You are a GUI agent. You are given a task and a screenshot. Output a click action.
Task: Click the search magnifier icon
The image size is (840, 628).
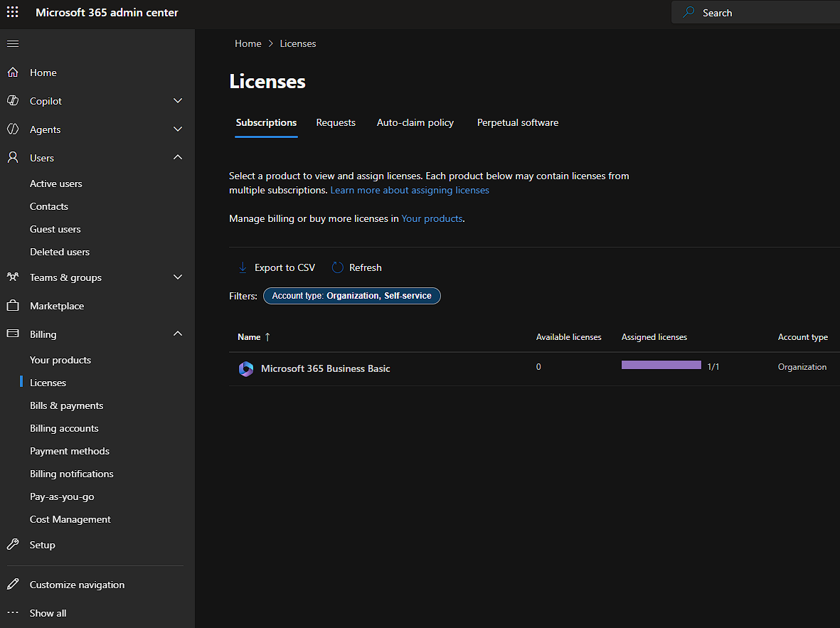[689, 12]
